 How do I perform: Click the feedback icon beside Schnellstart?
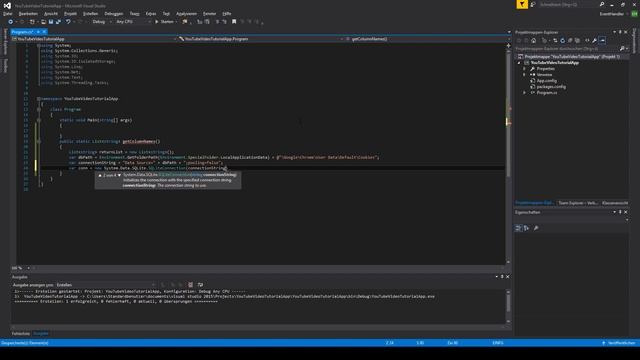tap(533, 4)
